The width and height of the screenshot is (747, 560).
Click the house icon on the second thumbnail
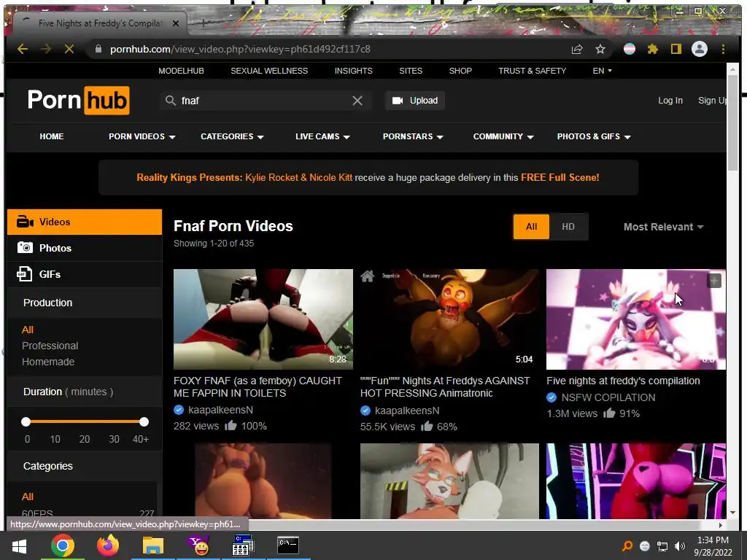tap(368, 276)
